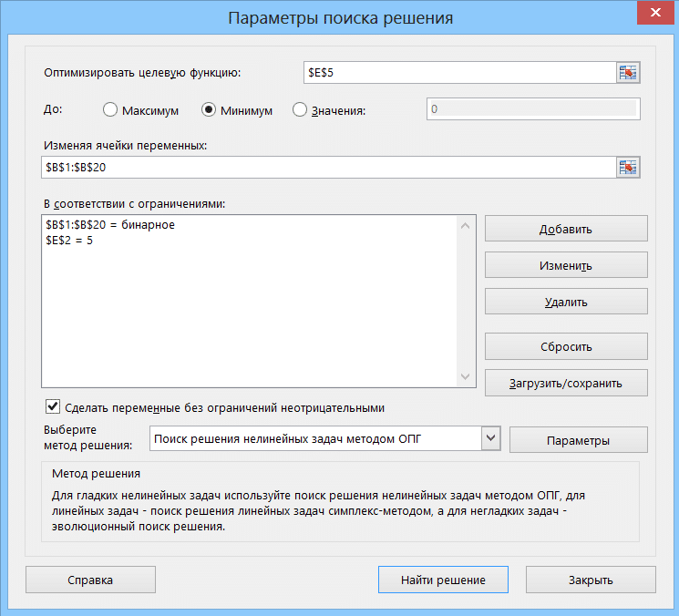Click range selector icon for objective cell
The height and width of the screenshot is (616, 679).
click(628, 72)
